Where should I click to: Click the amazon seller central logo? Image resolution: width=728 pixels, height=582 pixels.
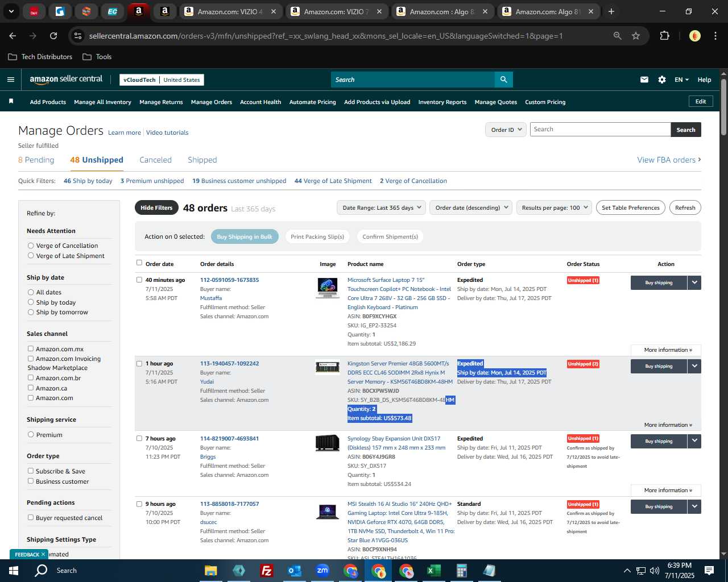(x=66, y=80)
